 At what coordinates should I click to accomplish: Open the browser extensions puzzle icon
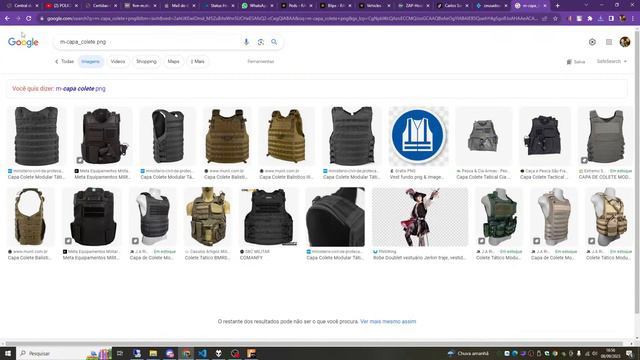click(x=590, y=18)
